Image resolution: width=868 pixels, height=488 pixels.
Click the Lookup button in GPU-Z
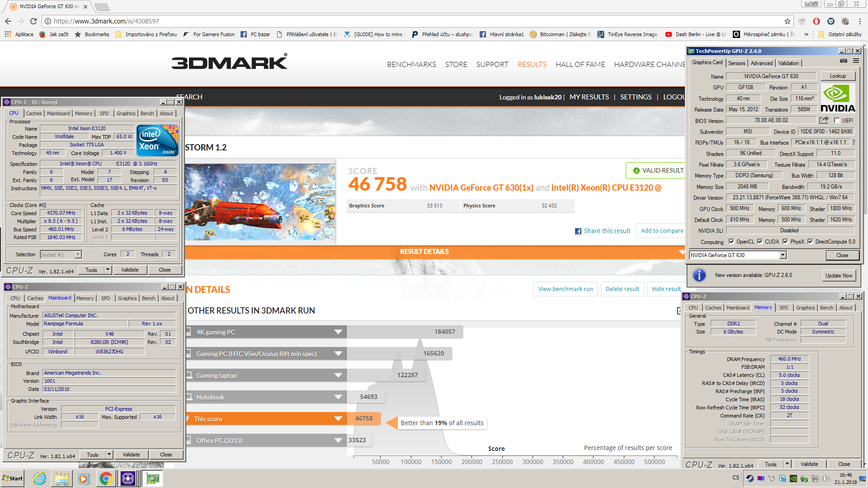[837, 76]
